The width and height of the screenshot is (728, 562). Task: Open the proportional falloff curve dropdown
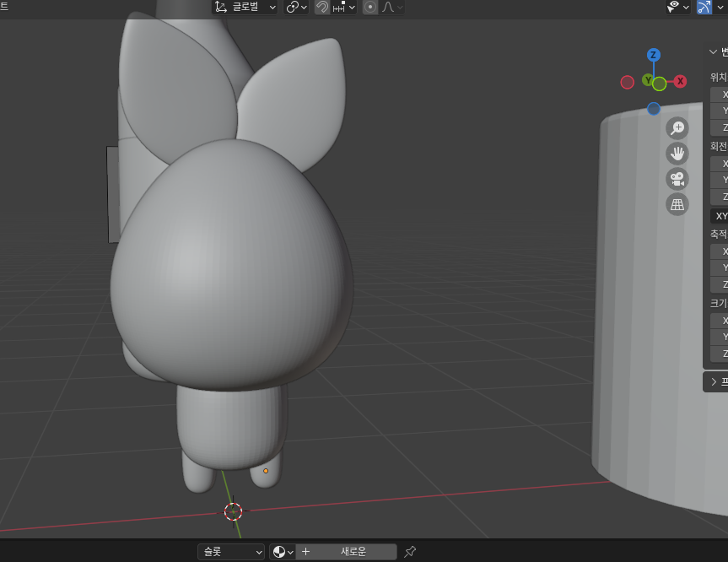click(392, 7)
